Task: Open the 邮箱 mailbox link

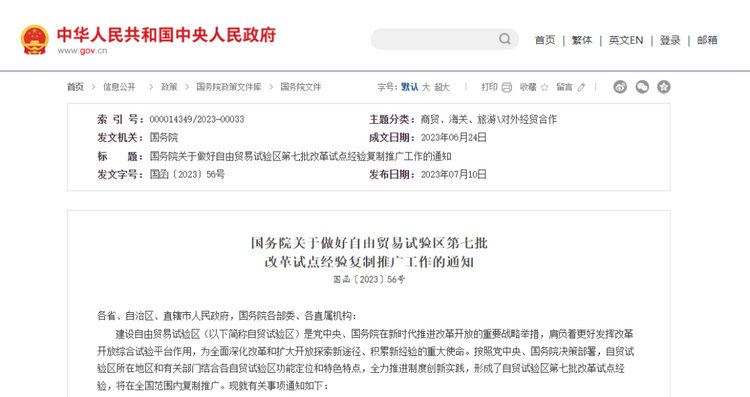Action: tap(707, 40)
